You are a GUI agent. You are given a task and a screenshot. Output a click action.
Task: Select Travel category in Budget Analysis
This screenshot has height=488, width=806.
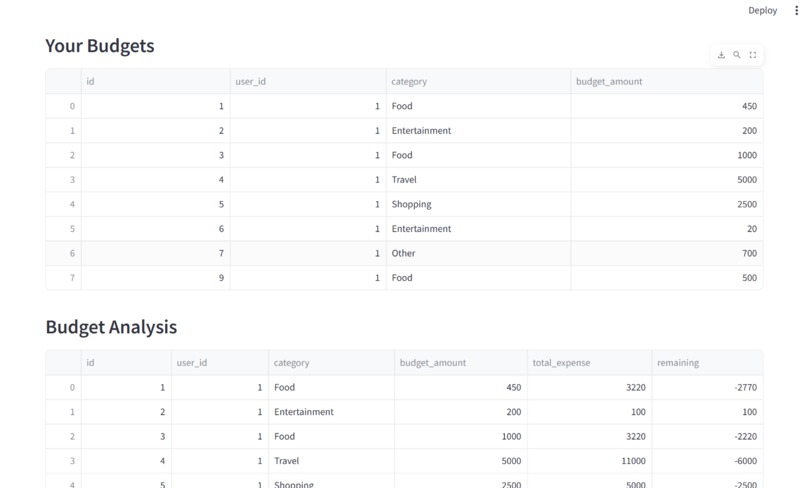coord(331,461)
